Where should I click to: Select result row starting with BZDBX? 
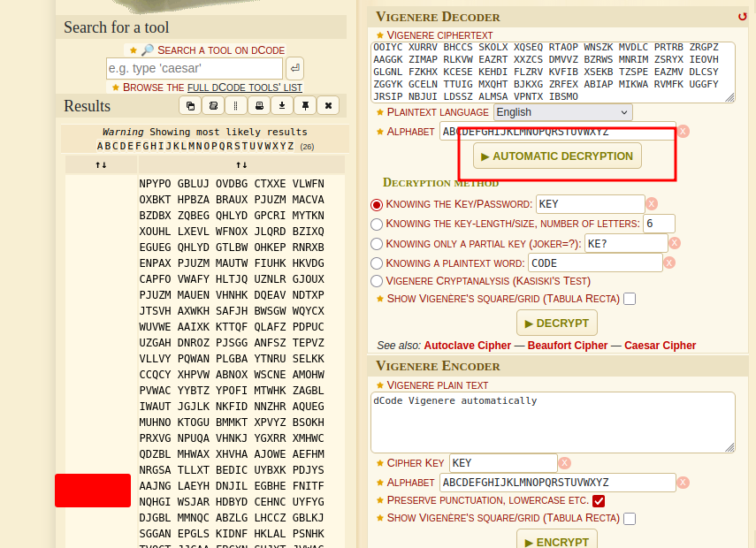pos(232,216)
